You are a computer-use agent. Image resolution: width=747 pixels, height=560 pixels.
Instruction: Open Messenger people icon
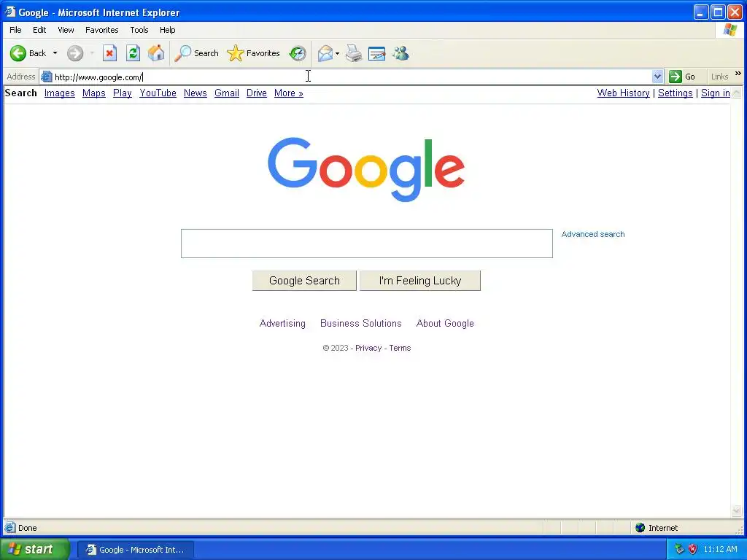pos(400,53)
